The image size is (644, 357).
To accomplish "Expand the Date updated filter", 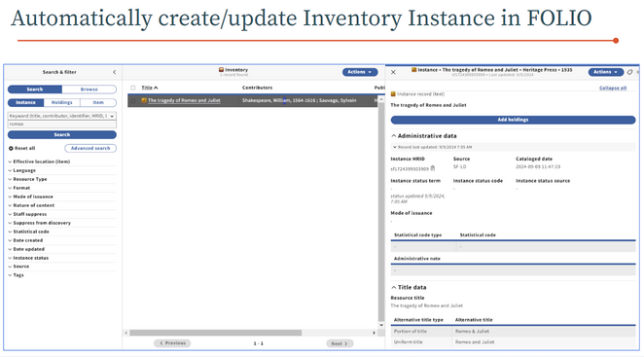I will 26,249.
